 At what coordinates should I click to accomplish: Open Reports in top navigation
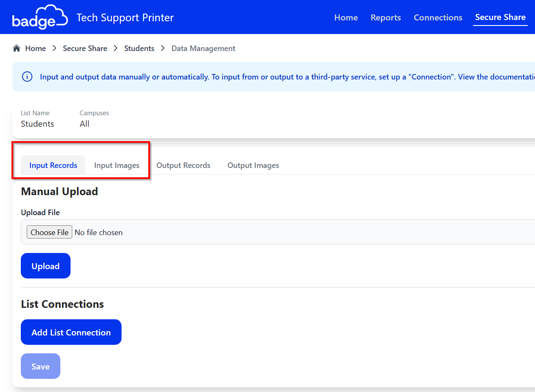pos(385,17)
